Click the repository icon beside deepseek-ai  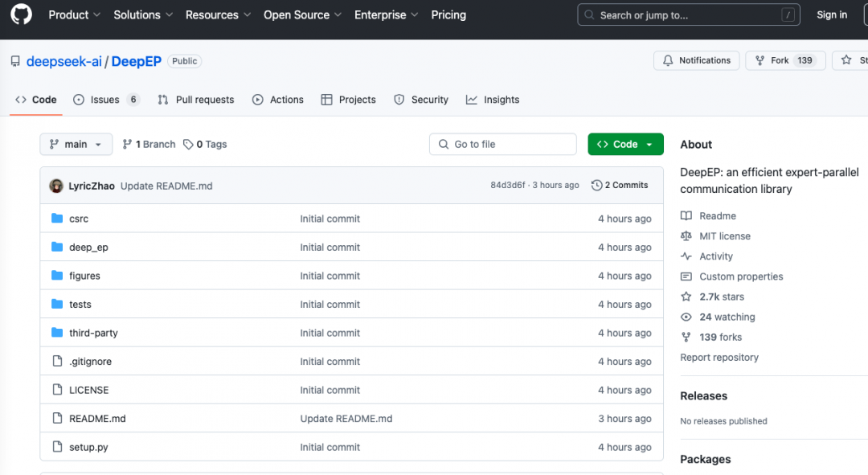[x=15, y=61]
